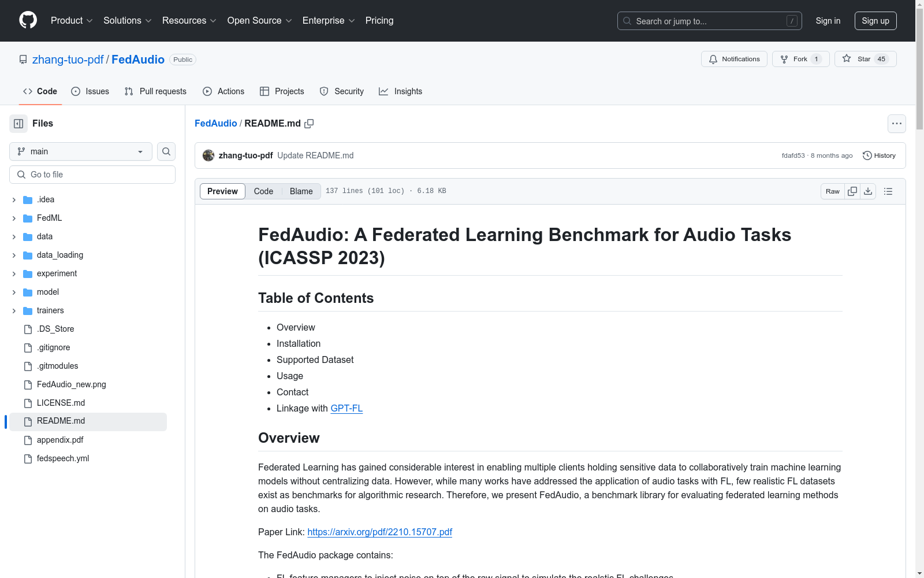This screenshot has width=924, height=578.
Task: Click the Go to file input
Action: point(92,175)
